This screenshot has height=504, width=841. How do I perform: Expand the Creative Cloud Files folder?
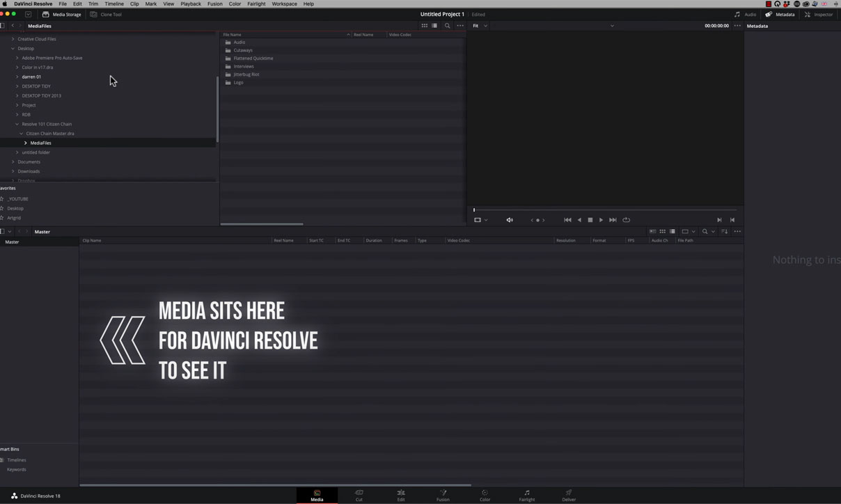tap(13, 39)
